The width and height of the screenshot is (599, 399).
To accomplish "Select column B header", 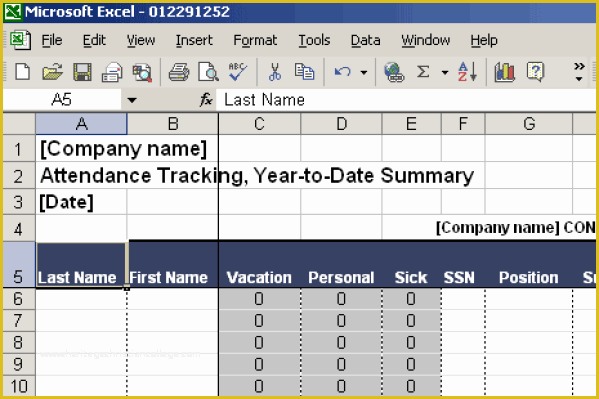I will coord(173,123).
